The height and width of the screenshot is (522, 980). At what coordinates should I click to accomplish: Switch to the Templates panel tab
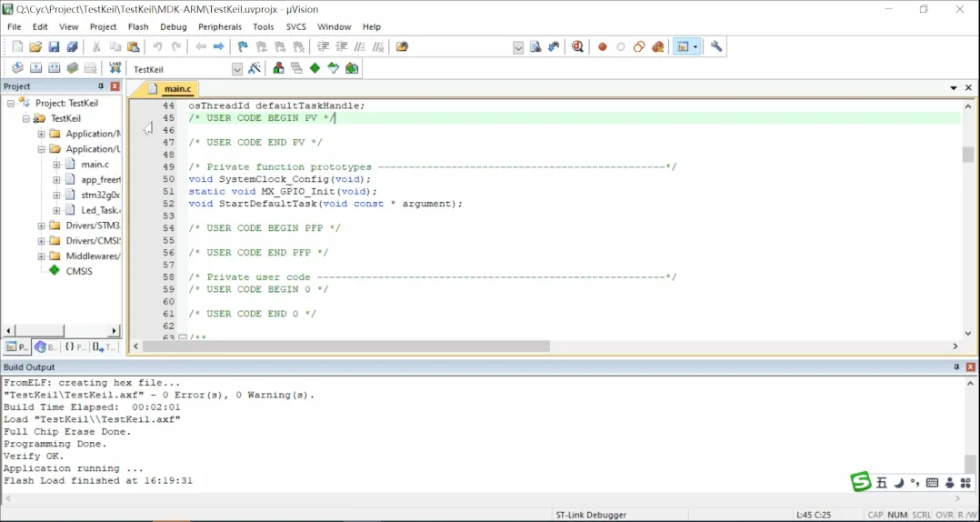(x=105, y=347)
